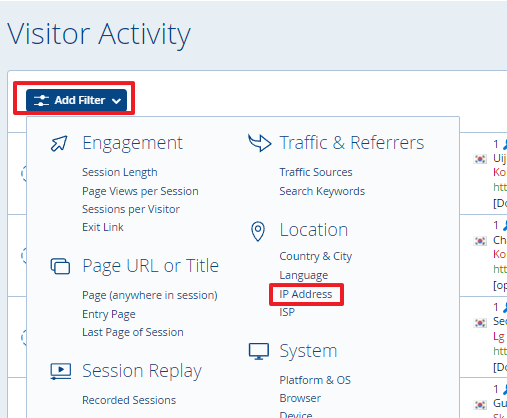Click the Visitor Activity page title
The width and height of the screenshot is (507, 418).
[x=99, y=34]
